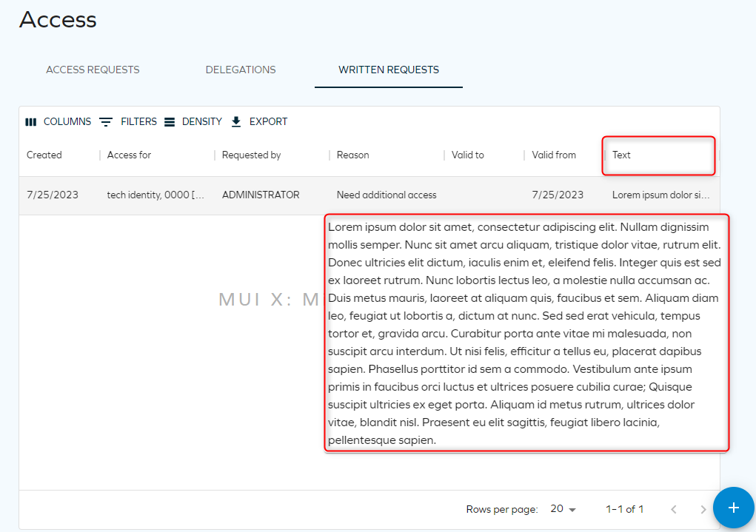Click the Valid from column header
Viewport: 756px width, 532px height.
(554, 155)
